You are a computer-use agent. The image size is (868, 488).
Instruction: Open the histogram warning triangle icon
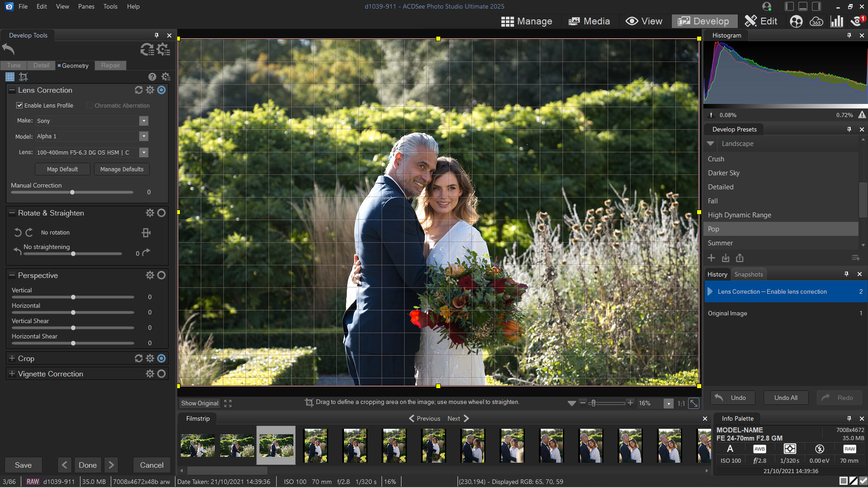coord(862,115)
